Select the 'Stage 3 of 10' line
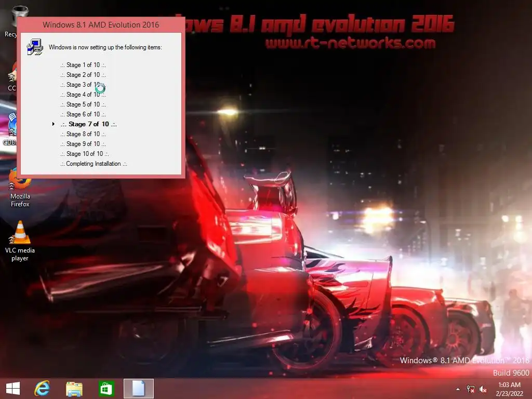This screenshot has width=532, height=399. pyautogui.click(x=83, y=85)
